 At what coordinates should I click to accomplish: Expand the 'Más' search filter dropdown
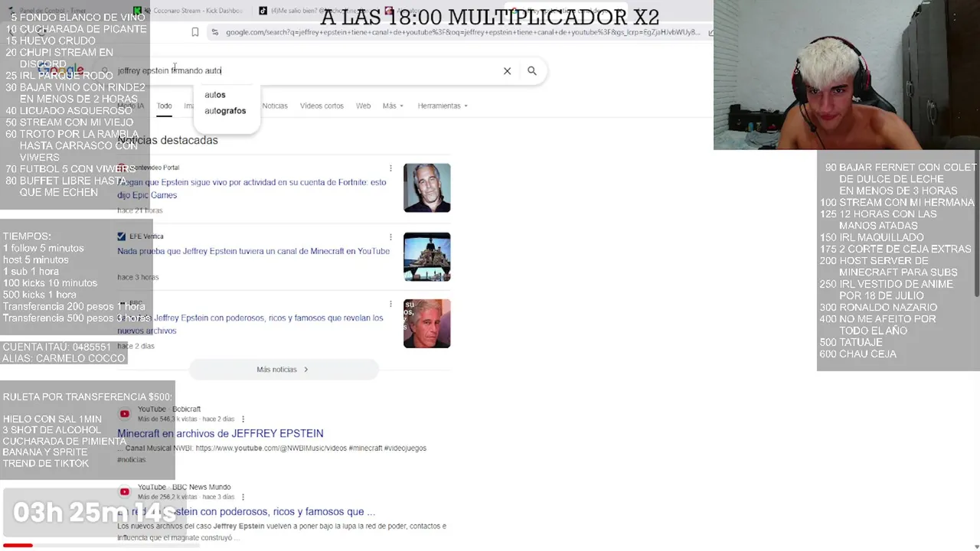tap(393, 106)
